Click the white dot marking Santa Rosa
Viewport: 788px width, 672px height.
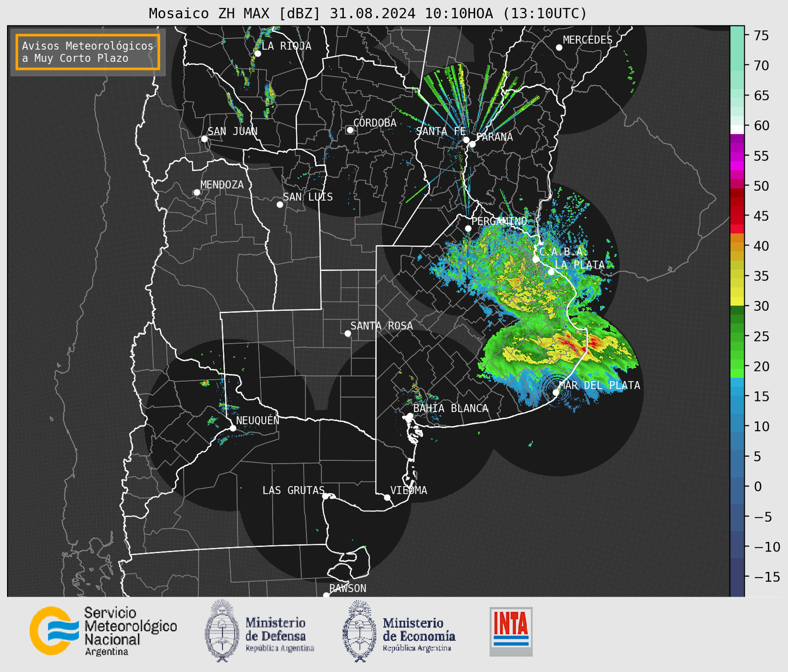click(x=348, y=333)
